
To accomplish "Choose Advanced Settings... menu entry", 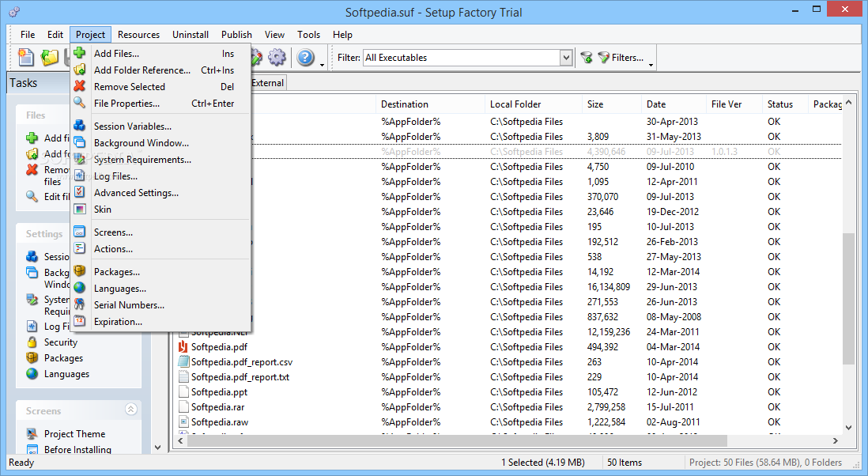I will pyautogui.click(x=160, y=193).
